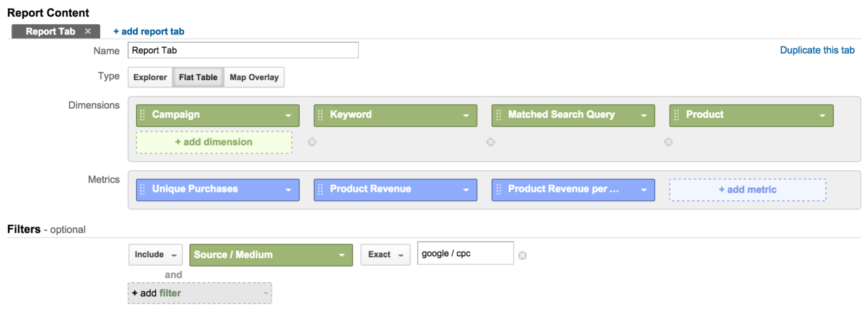The height and width of the screenshot is (309, 868).
Task: Remove dimension slot below Product
Action: pos(668,142)
